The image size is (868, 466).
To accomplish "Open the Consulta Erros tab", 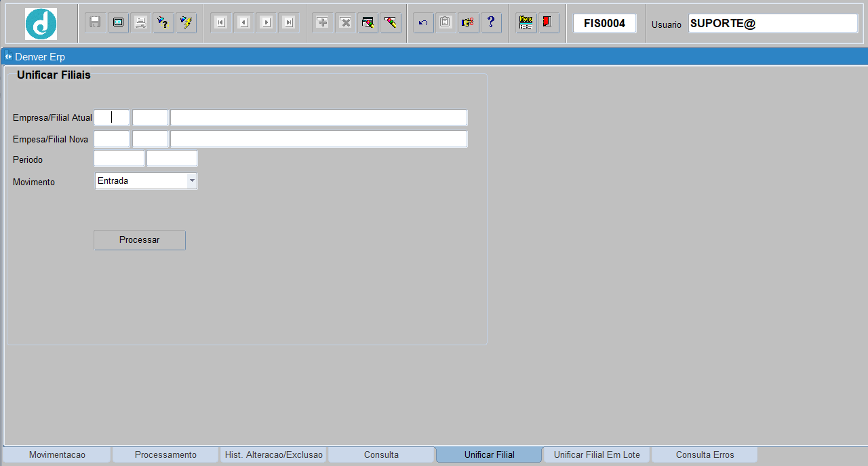I will [705, 454].
